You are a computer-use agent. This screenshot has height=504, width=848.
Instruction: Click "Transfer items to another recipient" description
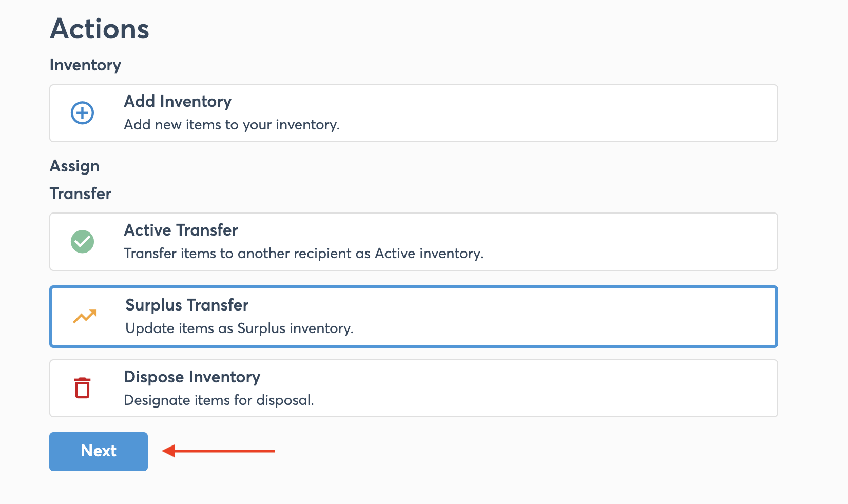pyautogui.click(x=303, y=254)
